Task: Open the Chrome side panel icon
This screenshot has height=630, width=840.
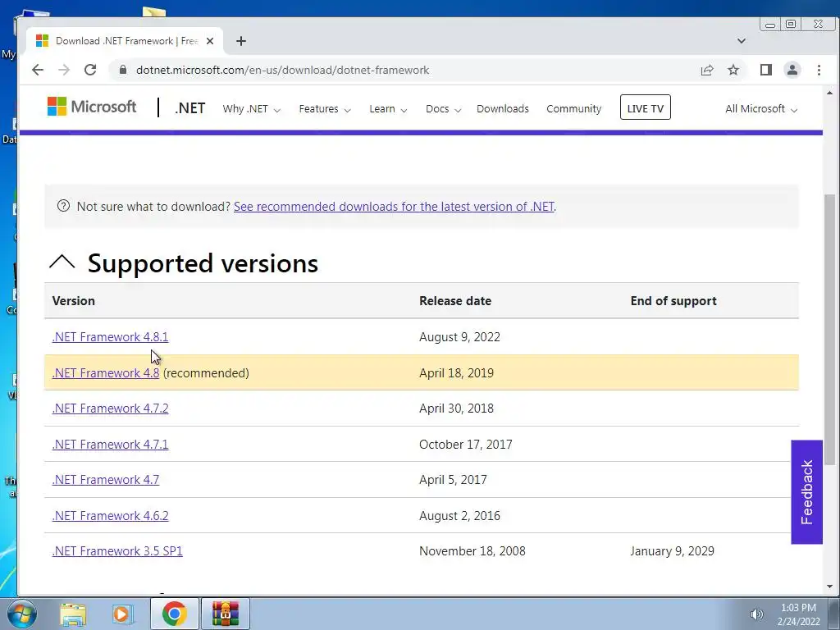Action: [765, 71]
